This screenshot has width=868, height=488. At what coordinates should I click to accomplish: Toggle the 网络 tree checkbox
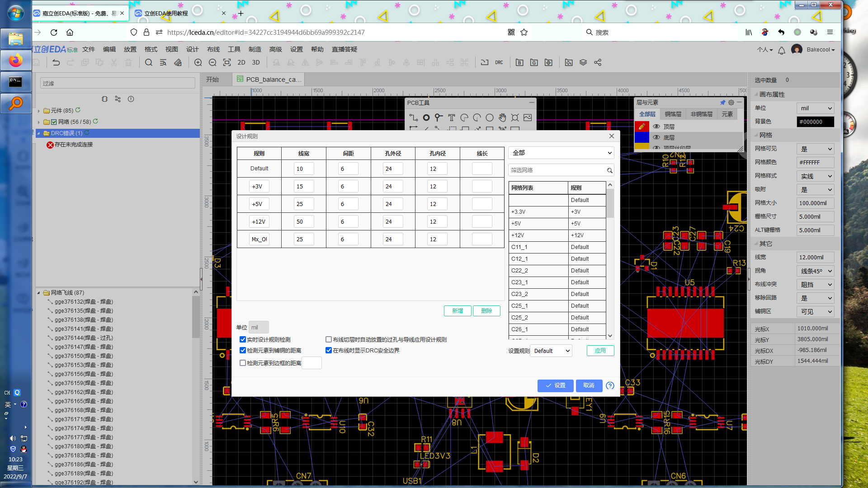coord(54,122)
